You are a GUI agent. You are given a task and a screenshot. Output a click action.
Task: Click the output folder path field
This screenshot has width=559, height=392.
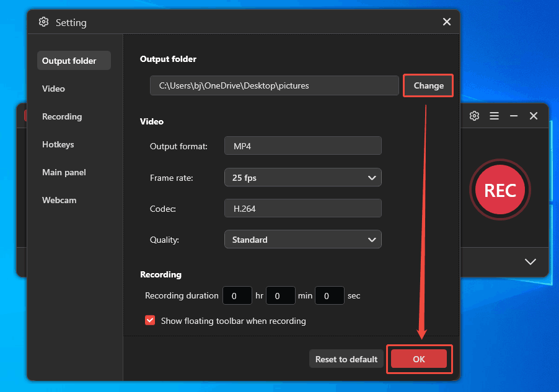[x=274, y=85]
